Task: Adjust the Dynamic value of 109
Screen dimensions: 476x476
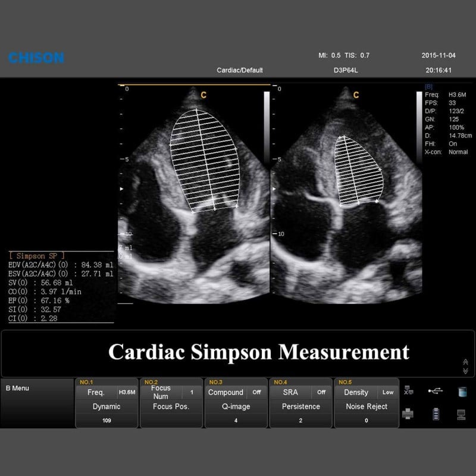Action: pyautogui.click(x=106, y=411)
